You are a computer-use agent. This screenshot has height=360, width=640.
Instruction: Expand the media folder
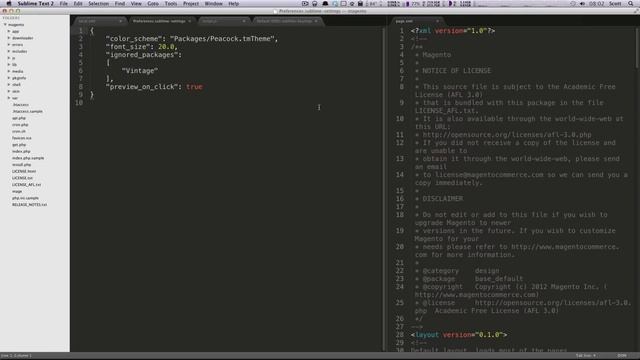(x=9, y=71)
